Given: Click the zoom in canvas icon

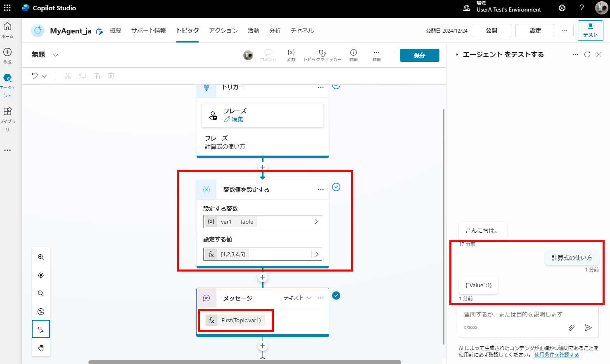Looking at the screenshot, I should point(41,257).
